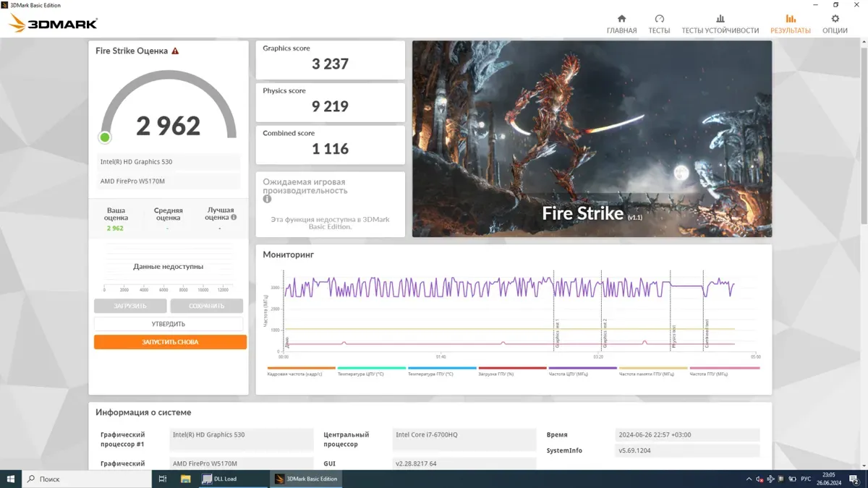Click the info icon next to Лучшая оценка
Image resolution: width=868 pixels, height=488 pixels.
point(234,217)
